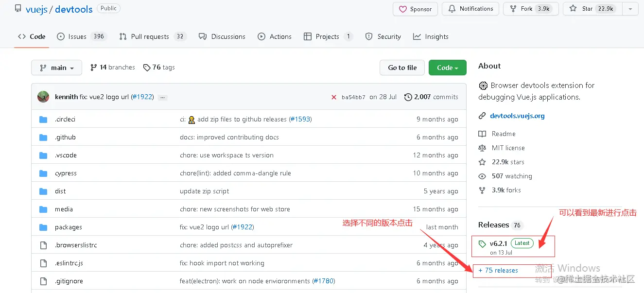Screen dimensions: 644x293
Task: Open kennith author link
Action: point(66,97)
